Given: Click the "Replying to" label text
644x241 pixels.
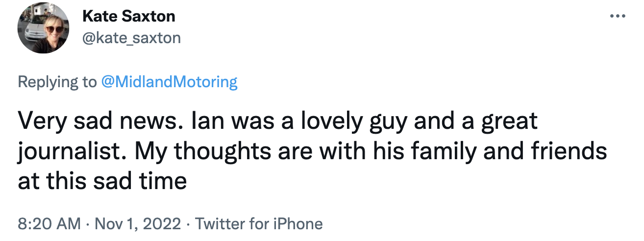Looking at the screenshot, I should pos(57,82).
